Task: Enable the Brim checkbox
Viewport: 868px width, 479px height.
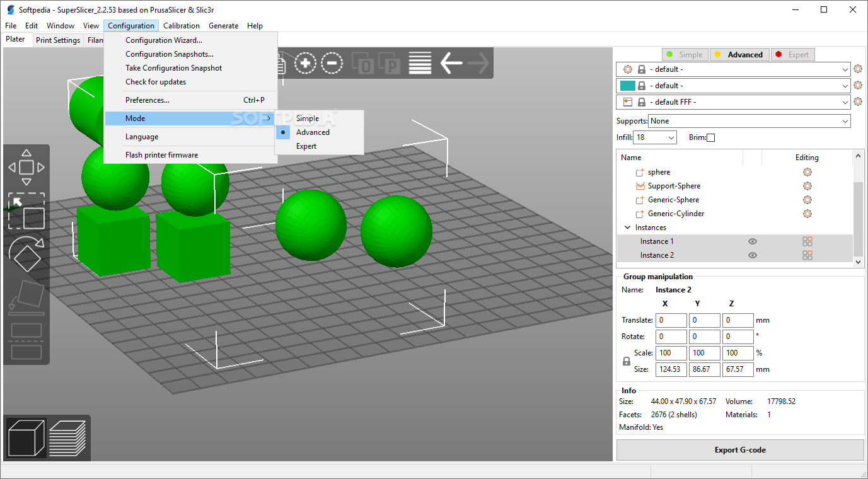Action: coord(711,137)
